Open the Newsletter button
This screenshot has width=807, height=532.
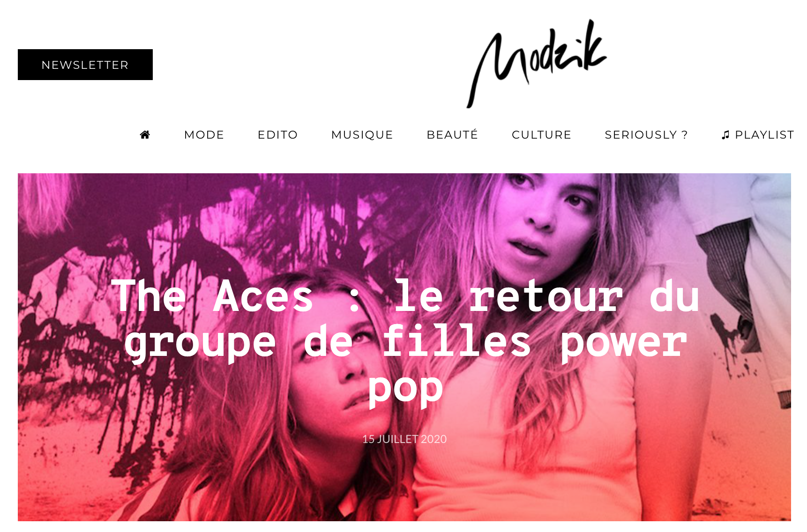coord(85,65)
